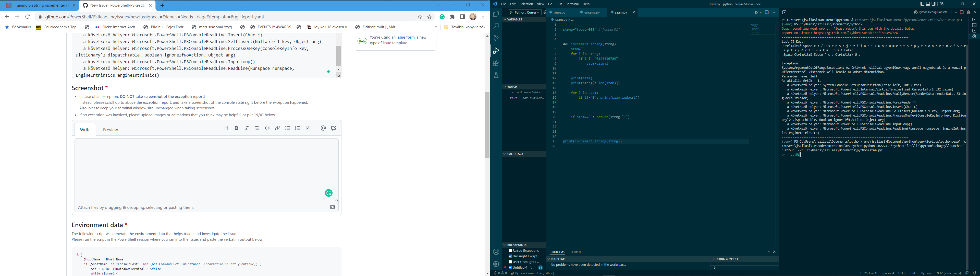Open the Testing flask icon in VS Code

(x=496, y=75)
